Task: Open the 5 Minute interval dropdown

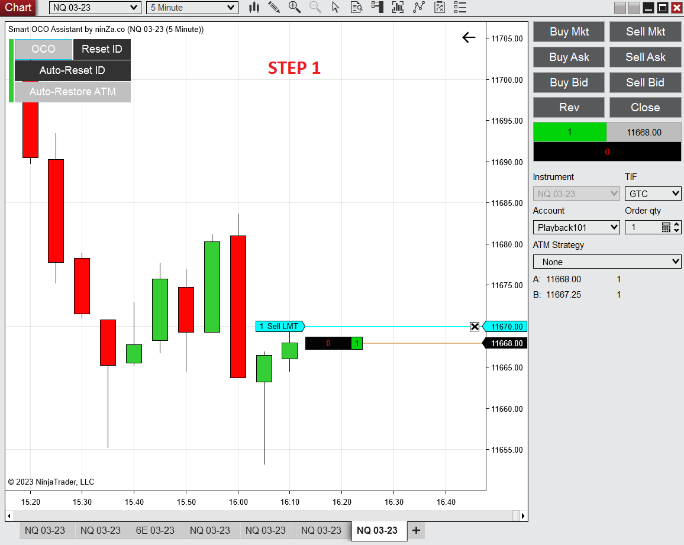Action: 192,8
